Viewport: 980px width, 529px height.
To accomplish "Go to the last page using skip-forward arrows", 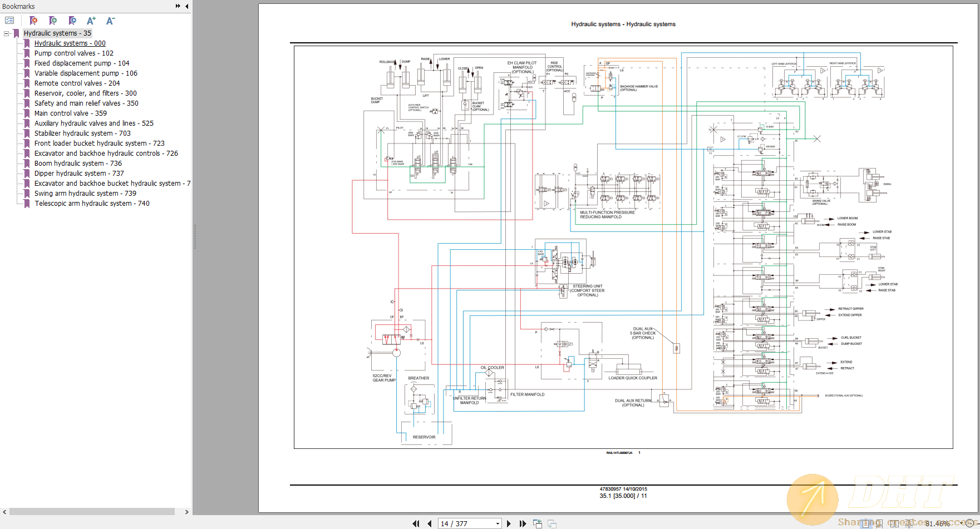I will click(523, 523).
